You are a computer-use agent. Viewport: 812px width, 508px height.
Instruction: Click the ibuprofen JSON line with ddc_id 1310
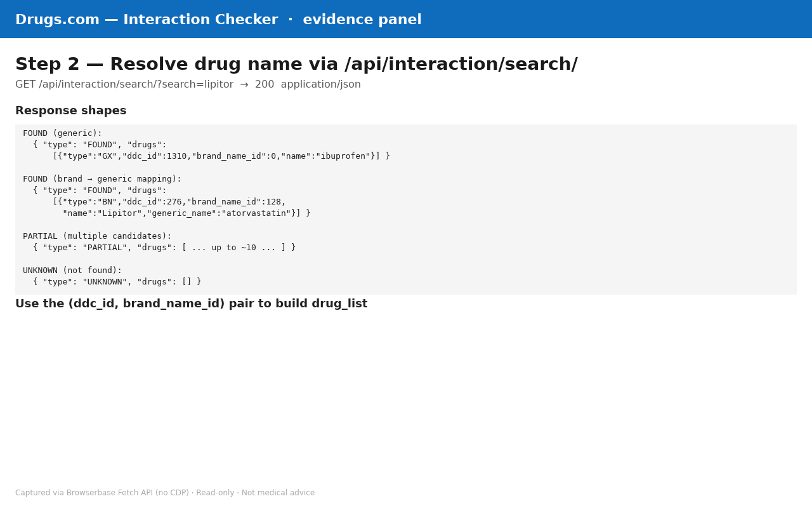[x=221, y=156]
